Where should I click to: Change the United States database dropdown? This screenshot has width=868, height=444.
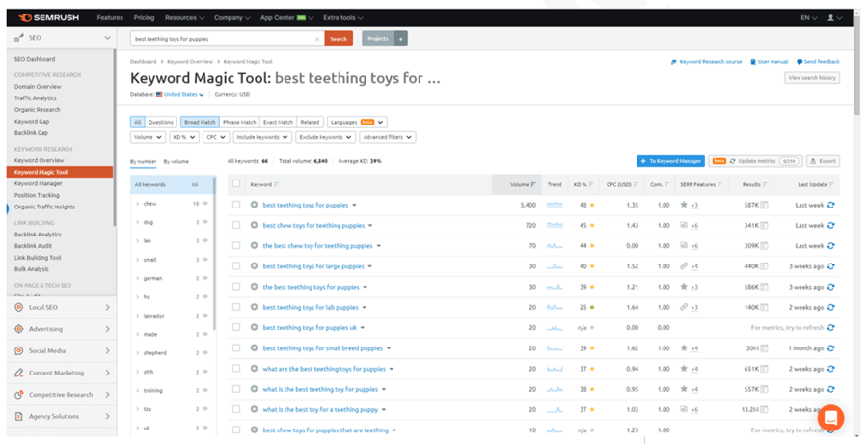(x=180, y=95)
